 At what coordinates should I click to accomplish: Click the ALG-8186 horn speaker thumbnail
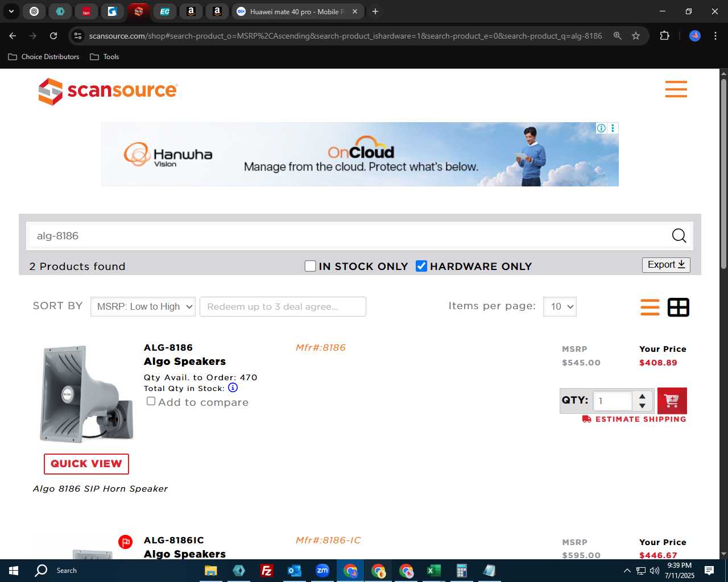[86, 394]
